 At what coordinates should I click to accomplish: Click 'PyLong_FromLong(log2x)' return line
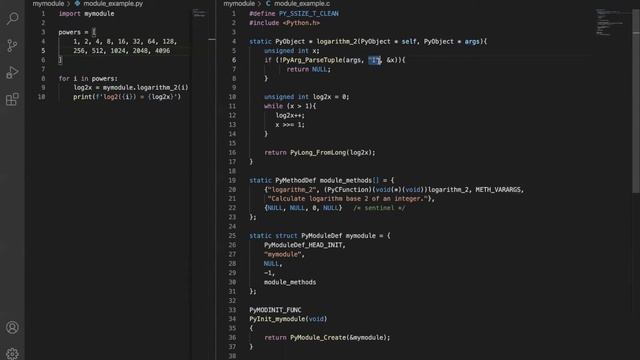[x=320, y=152]
